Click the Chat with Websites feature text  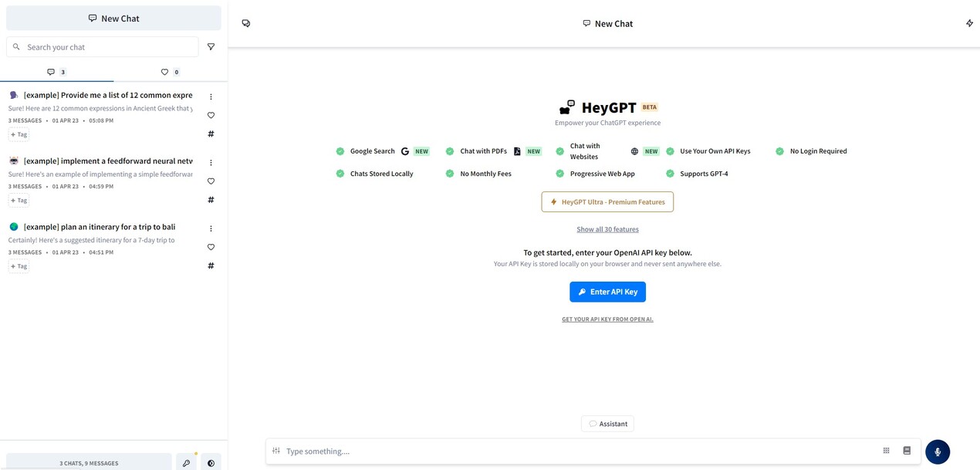click(585, 151)
